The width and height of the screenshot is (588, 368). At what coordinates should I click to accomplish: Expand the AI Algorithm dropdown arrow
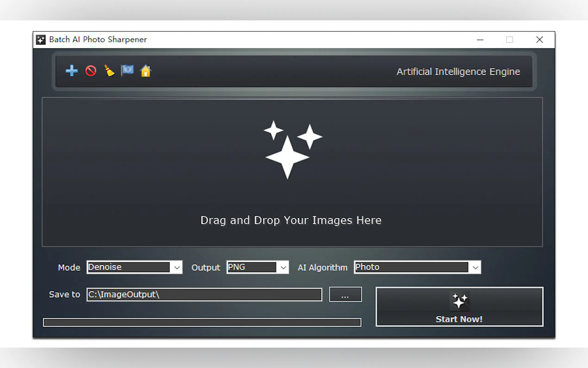coord(475,267)
